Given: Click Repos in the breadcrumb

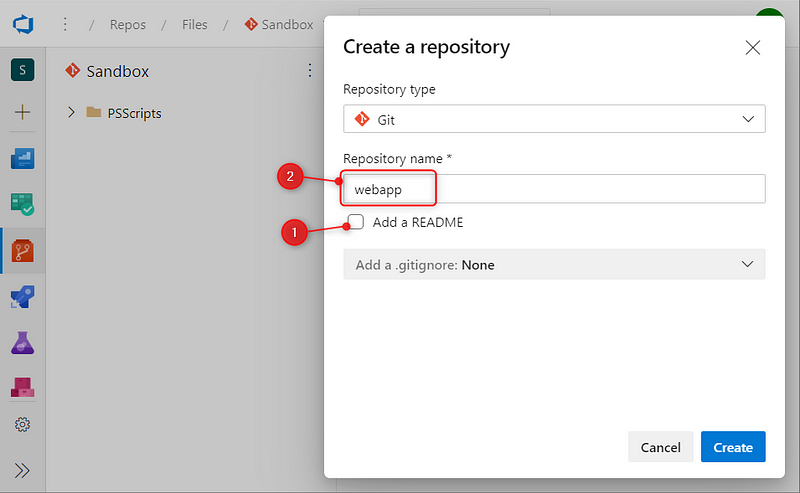Looking at the screenshot, I should (129, 24).
